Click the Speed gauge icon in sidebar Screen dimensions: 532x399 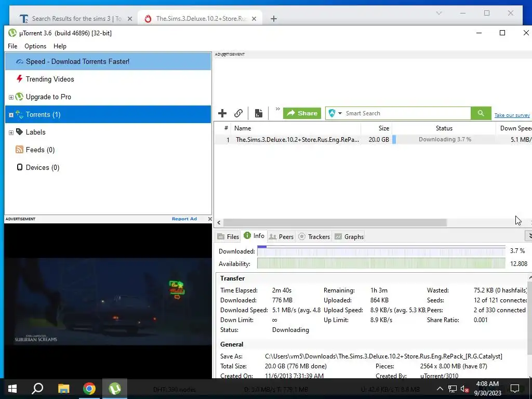click(x=20, y=61)
